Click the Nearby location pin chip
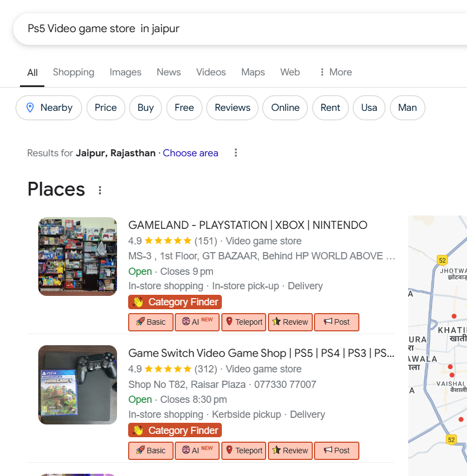 coord(49,108)
